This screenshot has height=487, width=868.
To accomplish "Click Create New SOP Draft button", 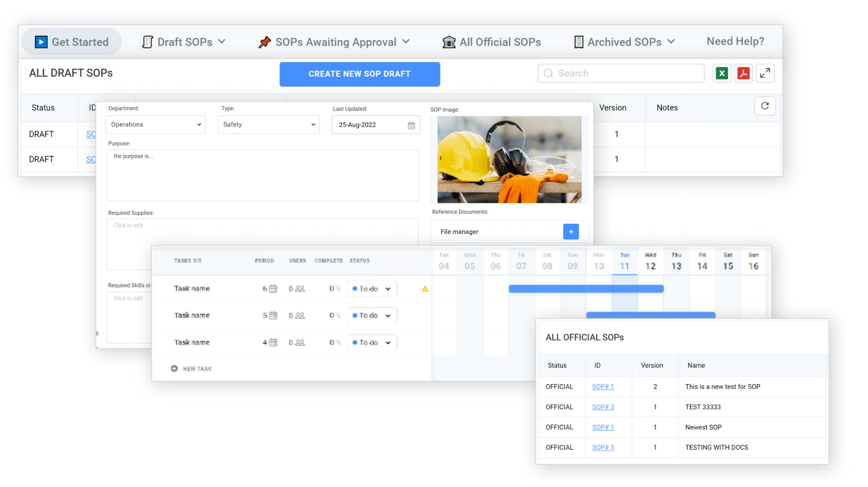I will [359, 74].
